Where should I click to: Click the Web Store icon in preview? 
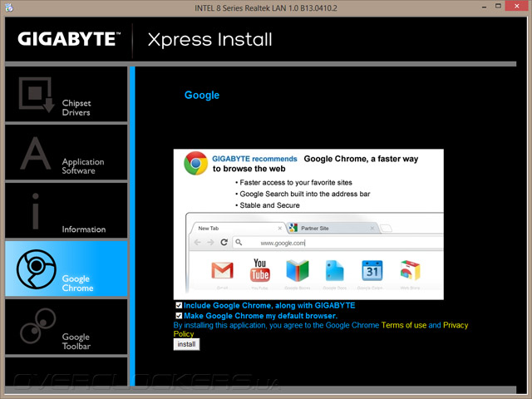(410, 270)
